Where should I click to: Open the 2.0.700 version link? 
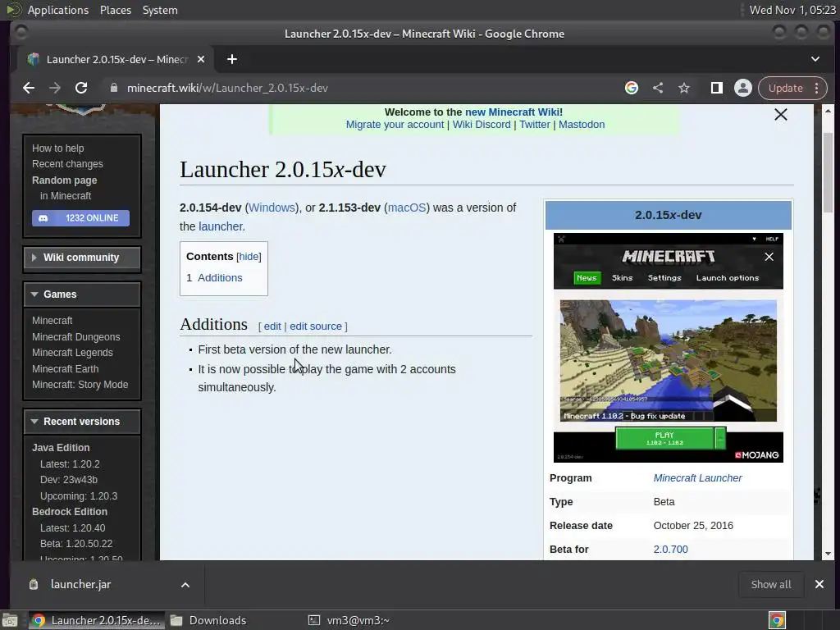pos(671,549)
